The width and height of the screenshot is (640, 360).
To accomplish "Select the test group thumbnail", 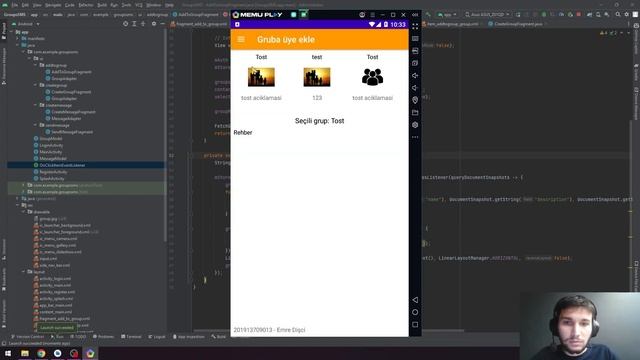I will click(x=317, y=77).
